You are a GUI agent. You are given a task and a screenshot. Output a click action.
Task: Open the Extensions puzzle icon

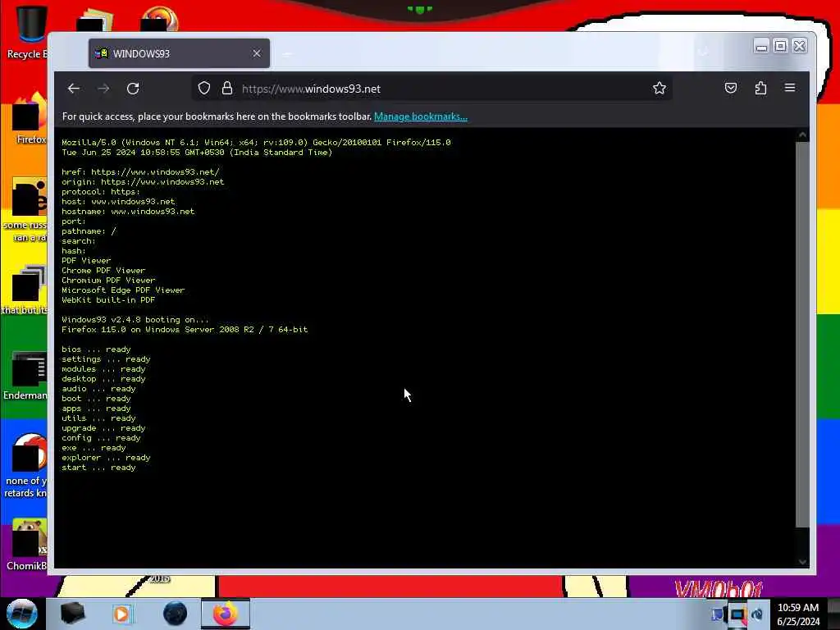760,88
